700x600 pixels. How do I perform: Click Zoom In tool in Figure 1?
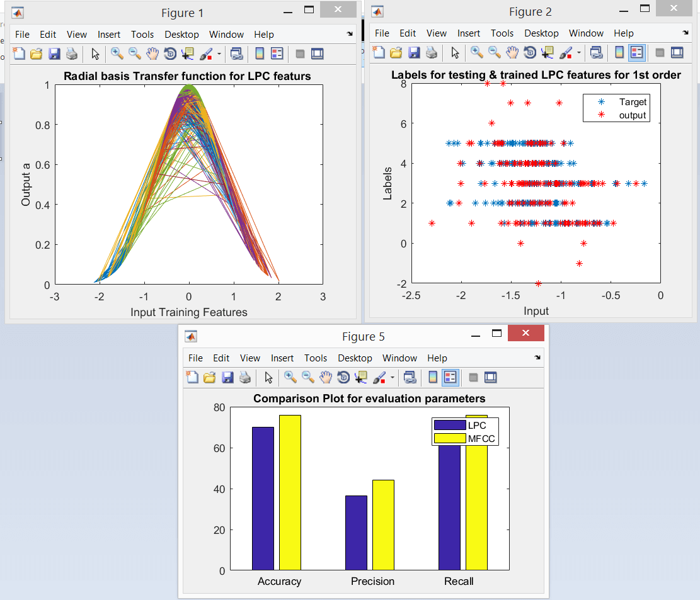[x=117, y=54]
